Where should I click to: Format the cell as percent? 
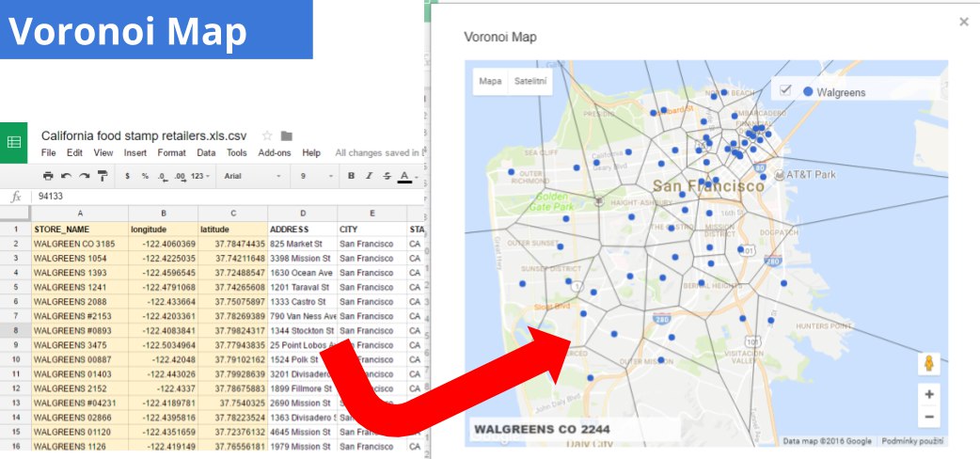145,176
